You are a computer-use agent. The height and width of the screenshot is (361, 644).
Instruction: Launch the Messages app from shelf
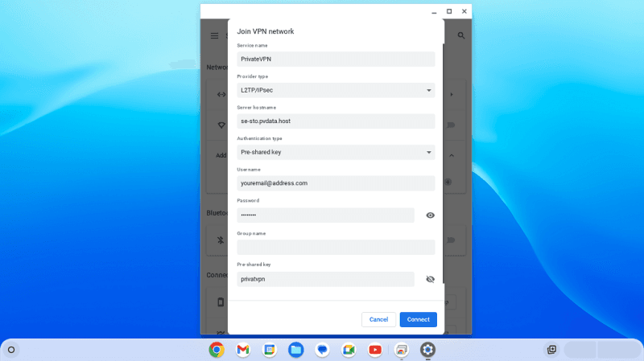[x=322, y=350]
